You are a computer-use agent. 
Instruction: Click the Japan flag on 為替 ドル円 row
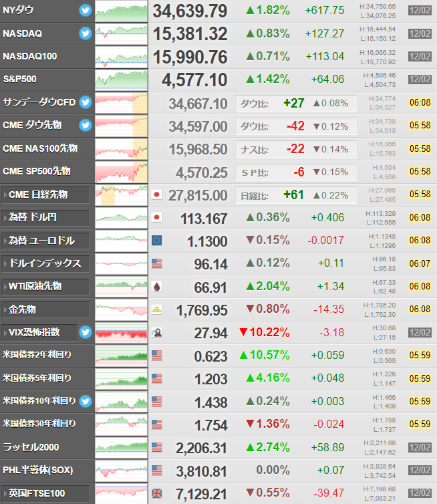(156, 217)
